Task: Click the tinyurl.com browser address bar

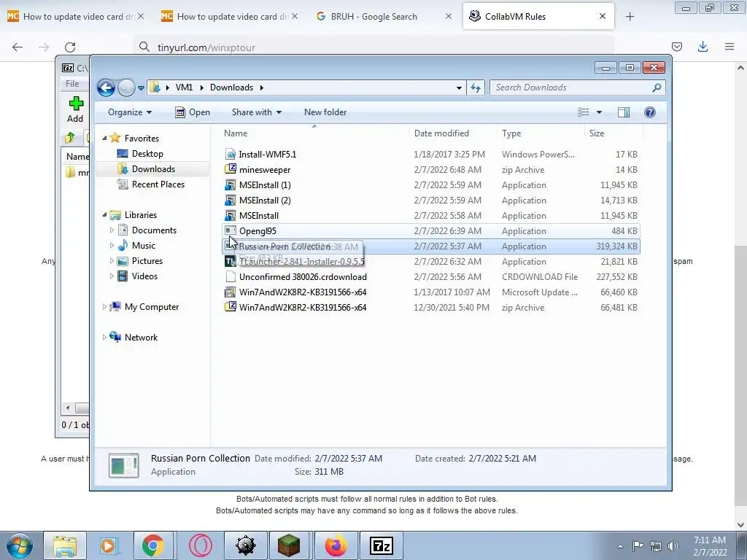Action: pyautogui.click(x=373, y=47)
